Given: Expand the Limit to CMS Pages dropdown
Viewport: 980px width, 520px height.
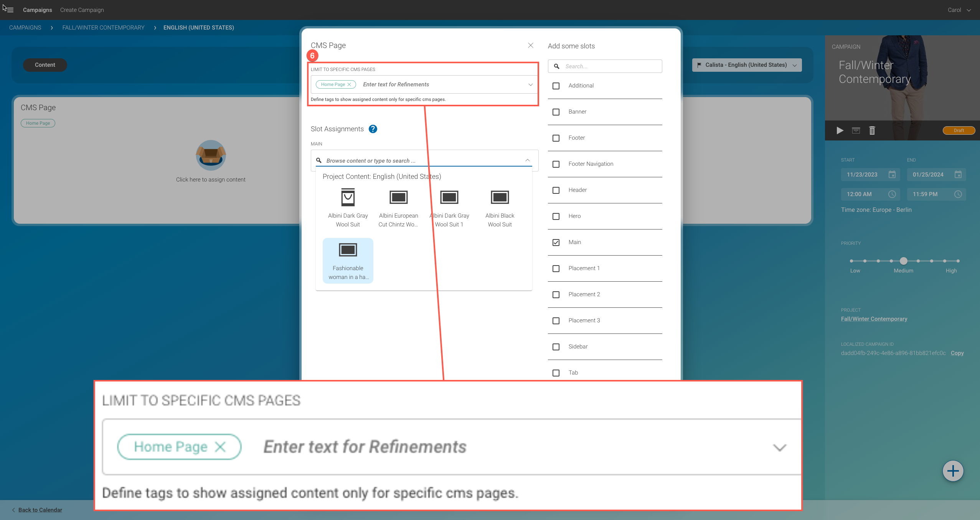Looking at the screenshot, I should [530, 84].
